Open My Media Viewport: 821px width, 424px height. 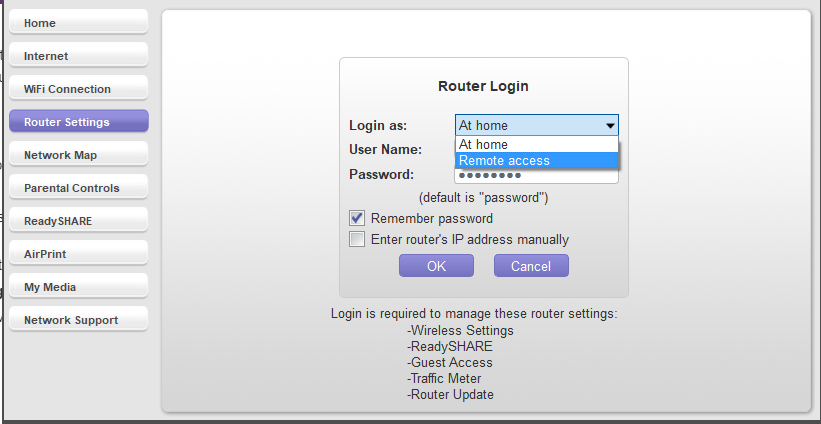79,287
